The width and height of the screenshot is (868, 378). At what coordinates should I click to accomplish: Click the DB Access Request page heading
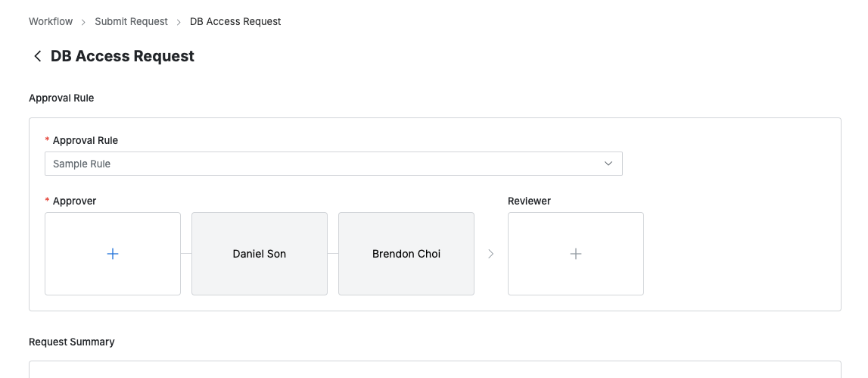coord(123,57)
